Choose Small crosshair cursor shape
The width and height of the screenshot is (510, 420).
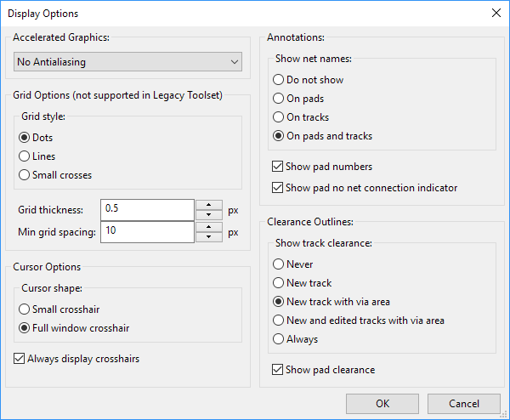click(x=59, y=309)
